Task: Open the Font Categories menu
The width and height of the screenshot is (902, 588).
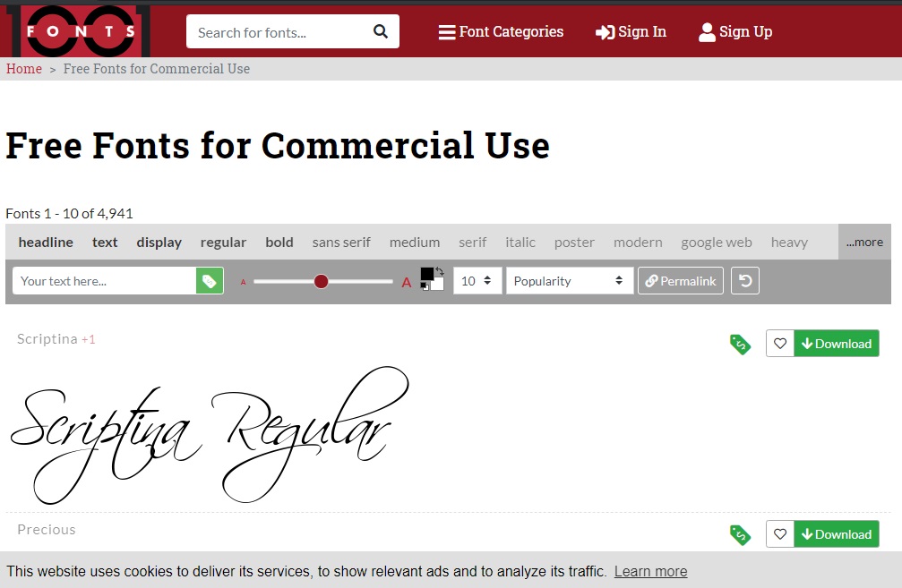Action: [501, 32]
